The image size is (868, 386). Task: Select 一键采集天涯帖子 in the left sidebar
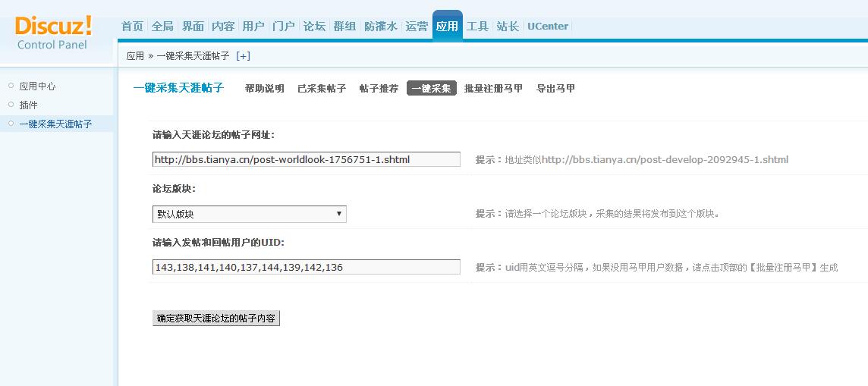56,124
